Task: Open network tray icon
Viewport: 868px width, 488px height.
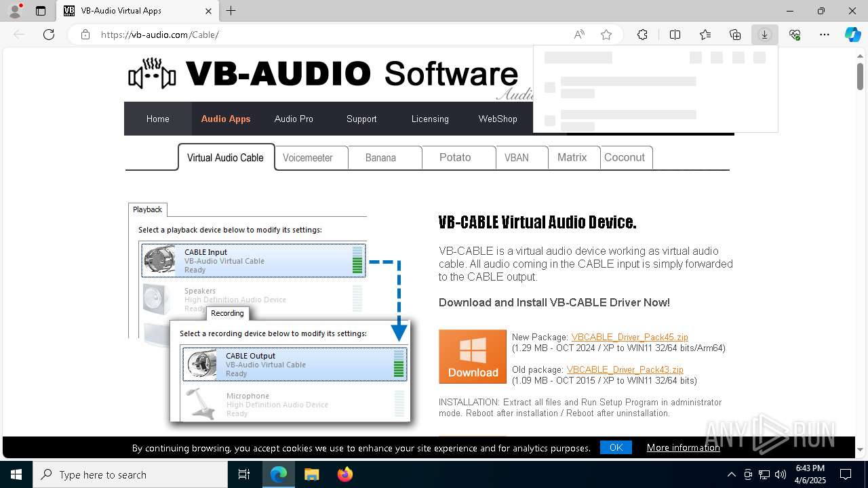Action: click(764, 474)
